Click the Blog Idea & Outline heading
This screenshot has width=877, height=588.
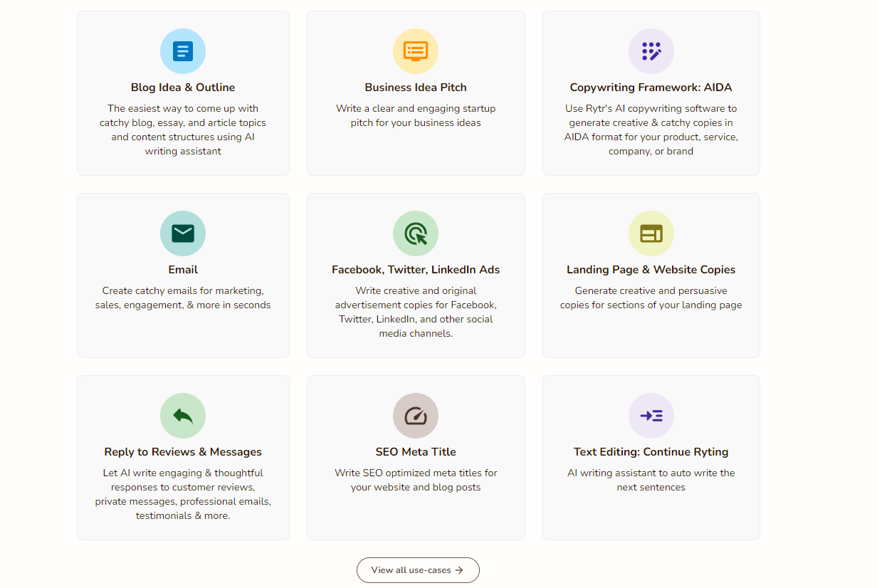coord(183,88)
